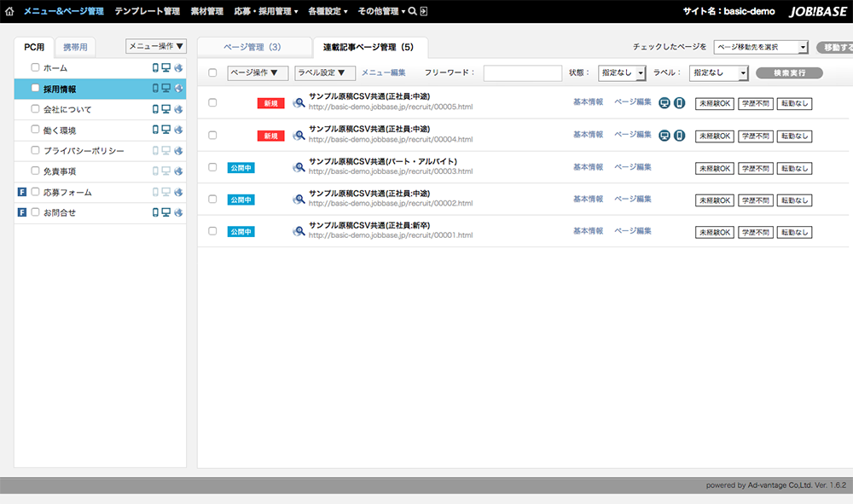Preview page 00004 with magnifier icon
Image resolution: width=853 pixels, height=504 pixels.
pyautogui.click(x=299, y=136)
